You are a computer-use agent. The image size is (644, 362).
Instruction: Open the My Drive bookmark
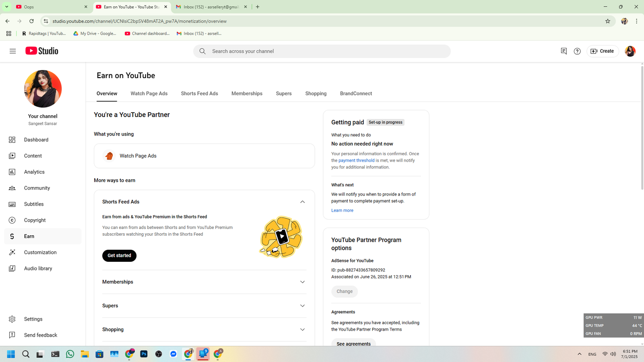pyautogui.click(x=95, y=33)
